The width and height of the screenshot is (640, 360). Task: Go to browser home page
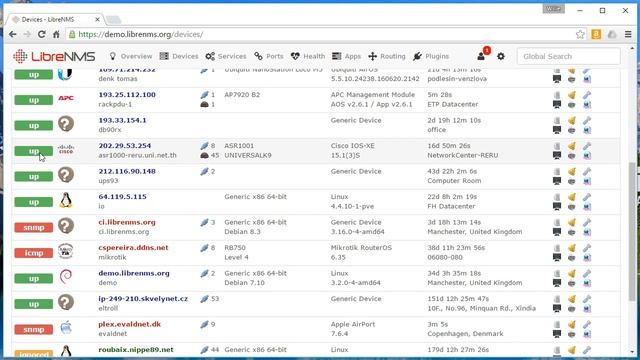click(x=56, y=35)
